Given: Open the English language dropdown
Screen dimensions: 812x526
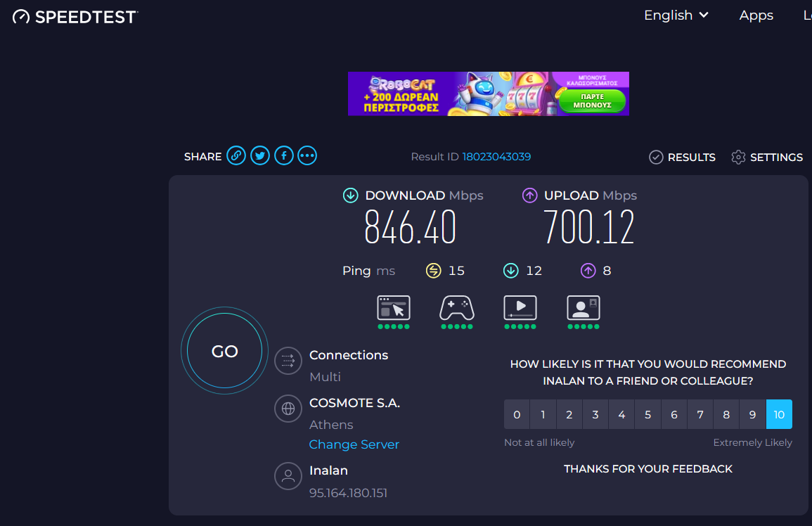Looking at the screenshot, I should point(676,15).
